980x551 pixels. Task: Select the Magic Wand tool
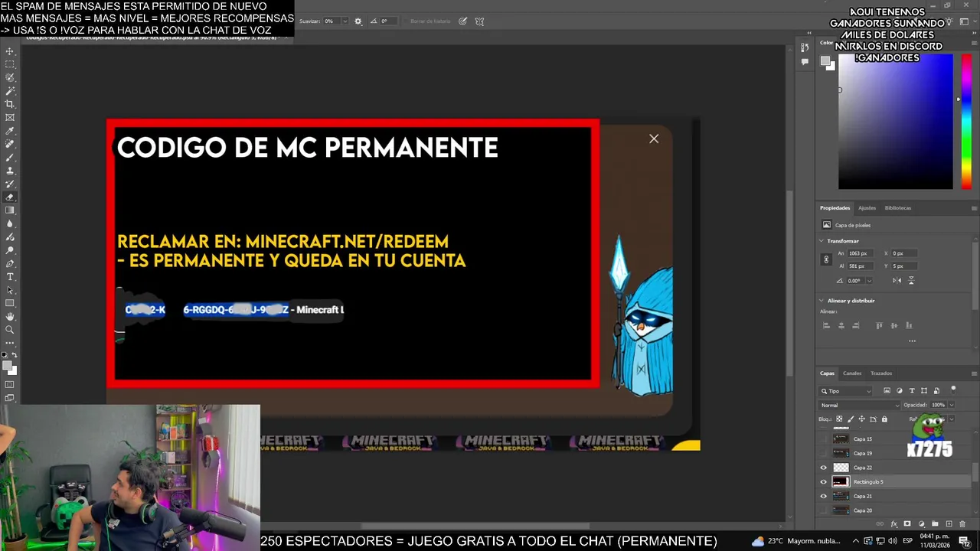pos(10,90)
